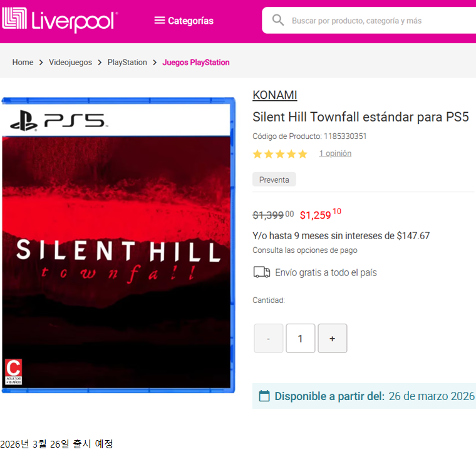This screenshot has width=476, height=452.
Task: Increase quantity with the plus button
Action: 333,338
